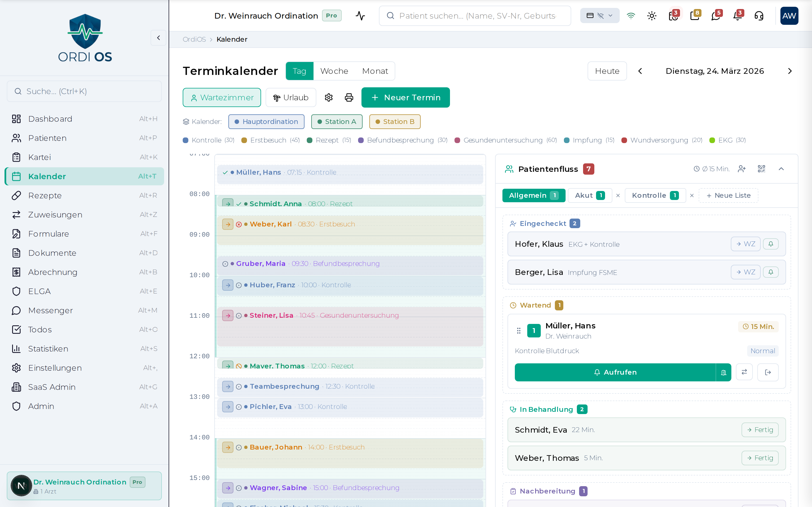Click the Erstbesuch legend color dot

point(244,140)
